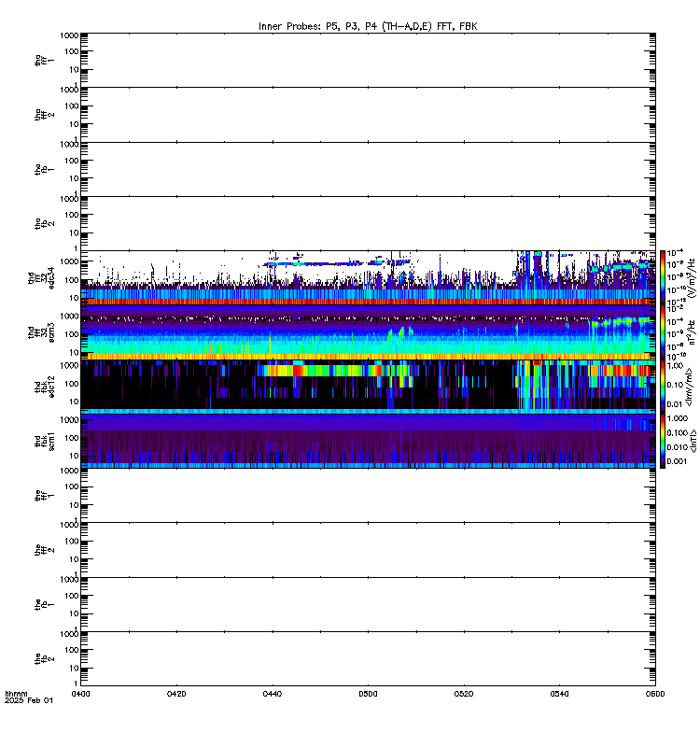Select the 'the ff 1' panel label

45,496
